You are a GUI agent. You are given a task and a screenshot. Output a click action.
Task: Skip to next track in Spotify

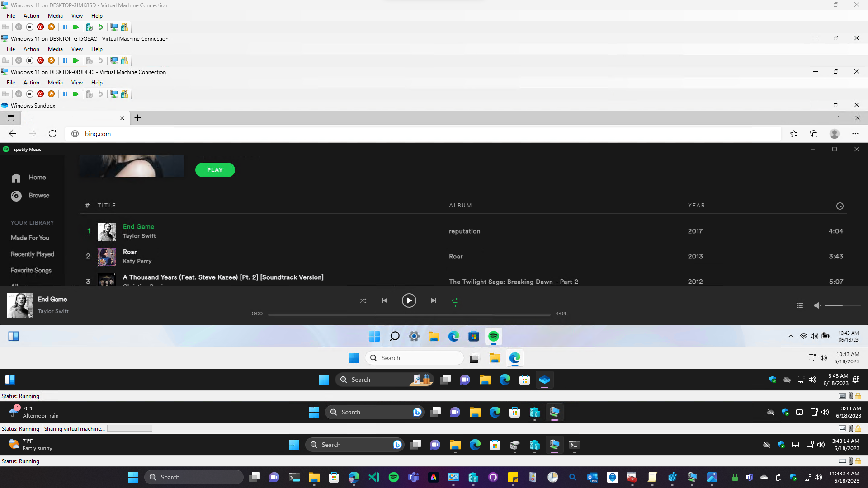pos(434,300)
